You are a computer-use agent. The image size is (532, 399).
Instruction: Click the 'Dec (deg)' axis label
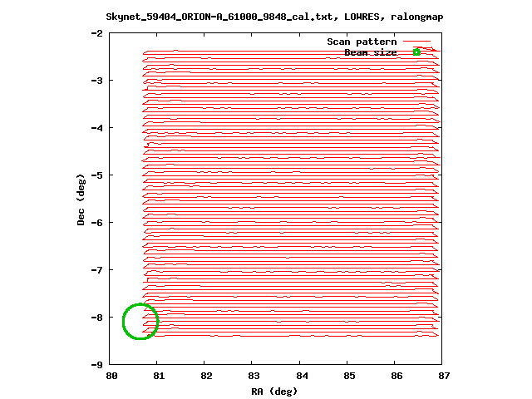click(81, 199)
